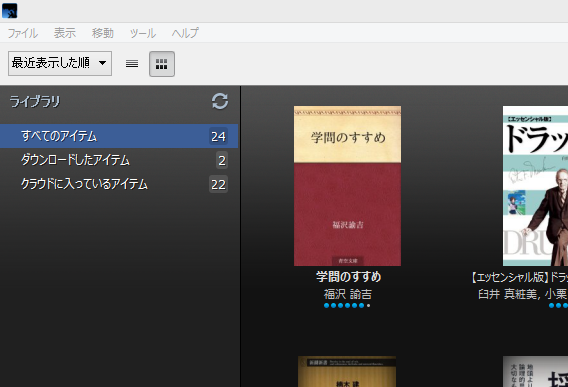Select ダウンロードしたアイテム in library
The image size is (568, 387).
119,160
